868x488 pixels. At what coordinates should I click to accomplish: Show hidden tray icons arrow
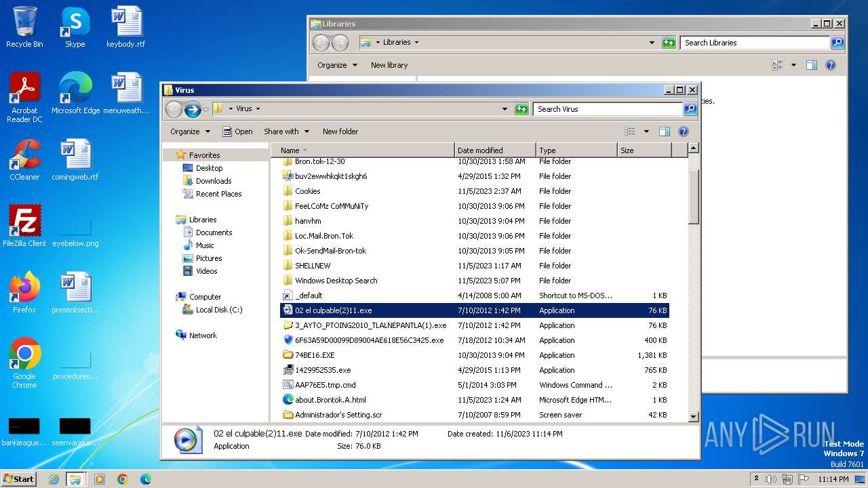[756, 479]
